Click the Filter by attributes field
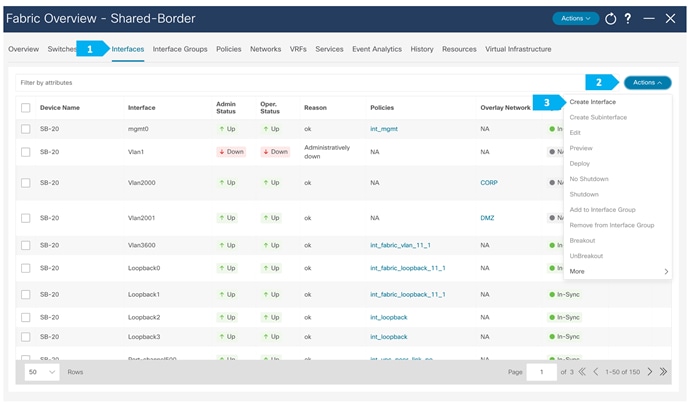The width and height of the screenshot is (695, 404). 301,82
